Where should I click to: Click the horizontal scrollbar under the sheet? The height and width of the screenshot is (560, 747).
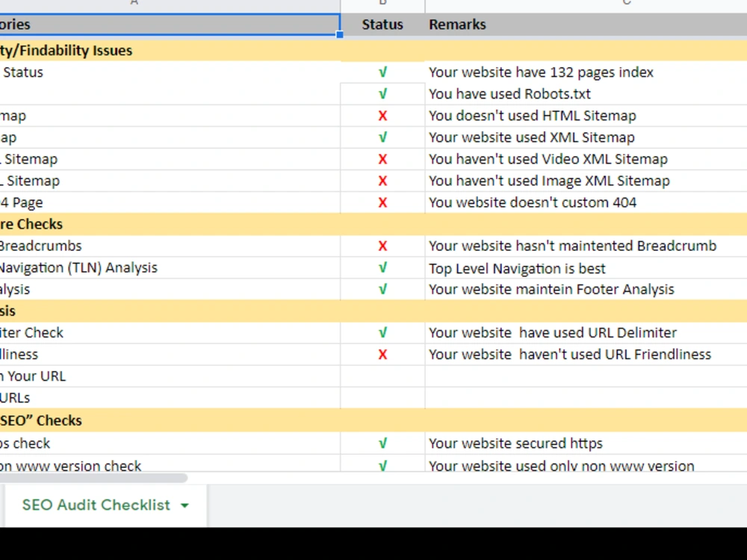pyautogui.click(x=93, y=478)
